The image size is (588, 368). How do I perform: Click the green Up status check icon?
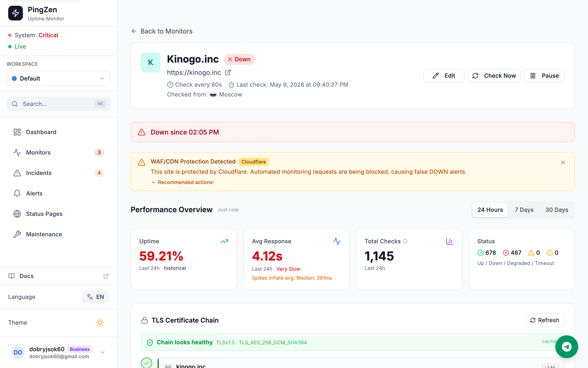point(480,253)
